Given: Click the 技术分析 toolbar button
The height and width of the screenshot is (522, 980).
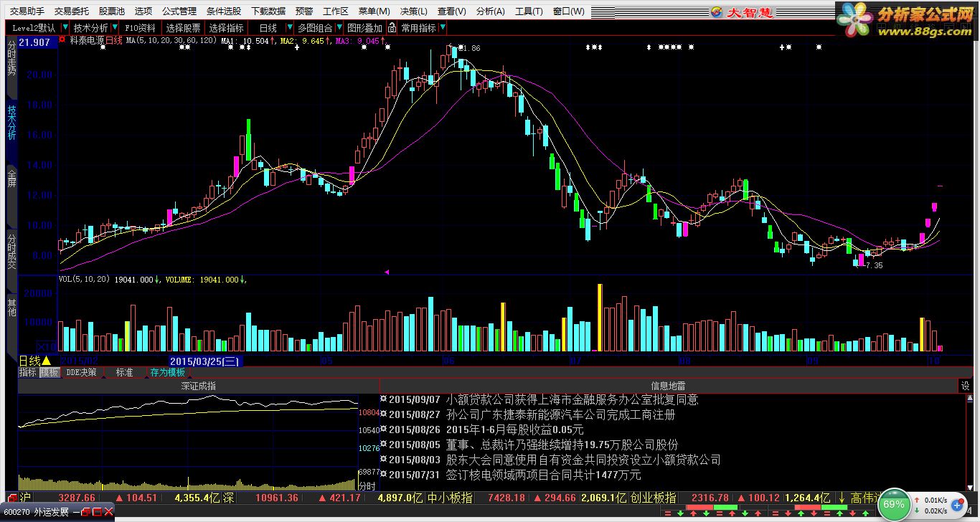Looking at the screenshot, I should pos(90,28).
